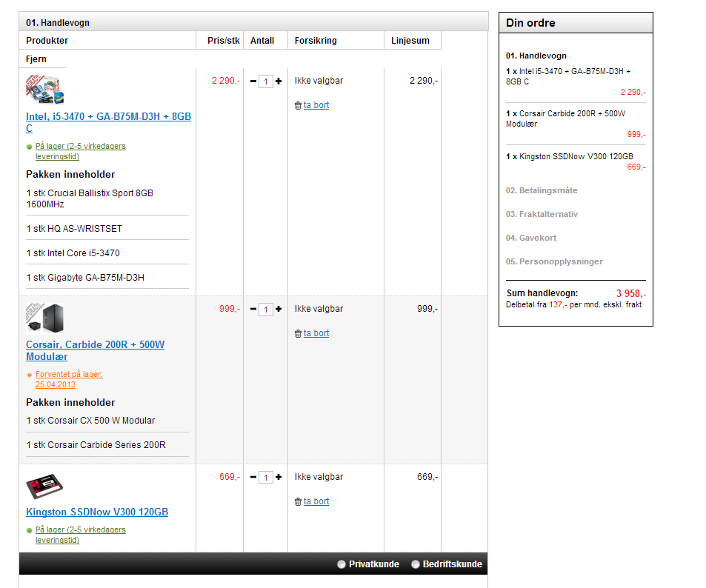Open Kingston SSDNow V300 120GB link
Image resolution: width=706 pixels, height=588 pixels.
(x=97, y=512)
